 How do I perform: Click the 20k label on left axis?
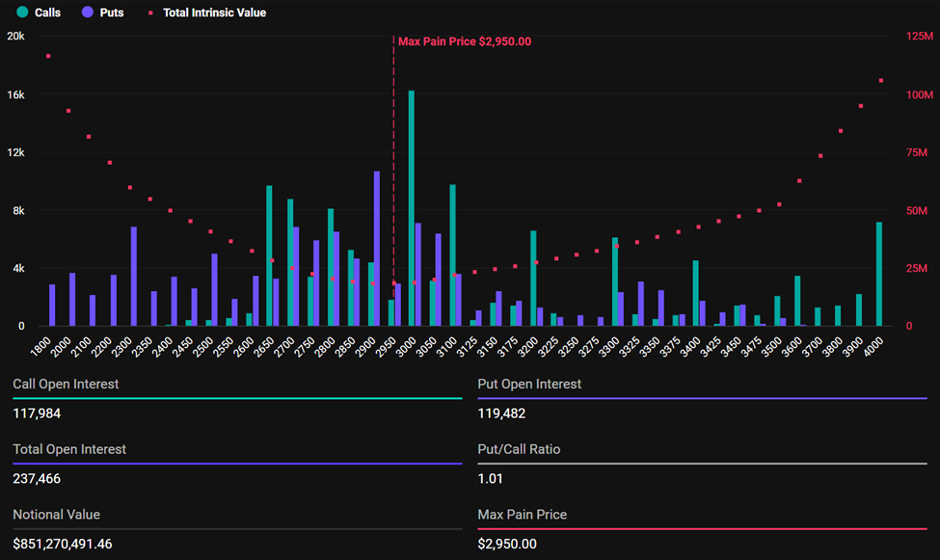click(15, 37)
